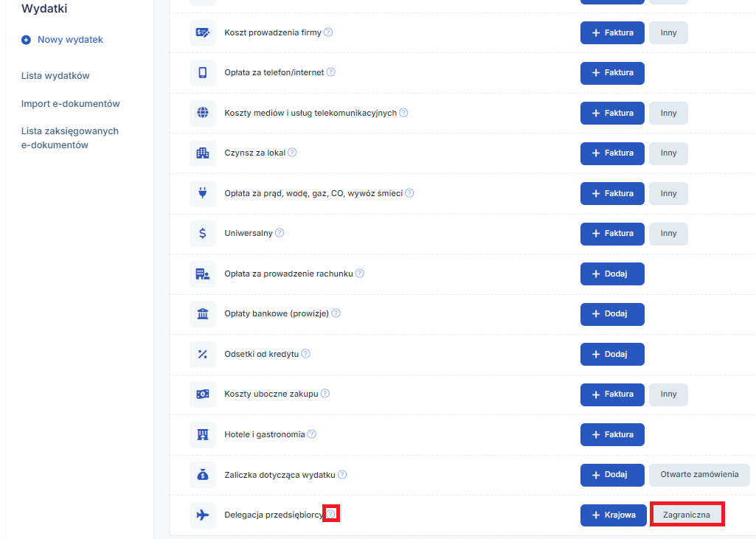Click the percent icon for Odsetki od kredytu
This screenshot has width=756, height=539.
coord(203,354)
